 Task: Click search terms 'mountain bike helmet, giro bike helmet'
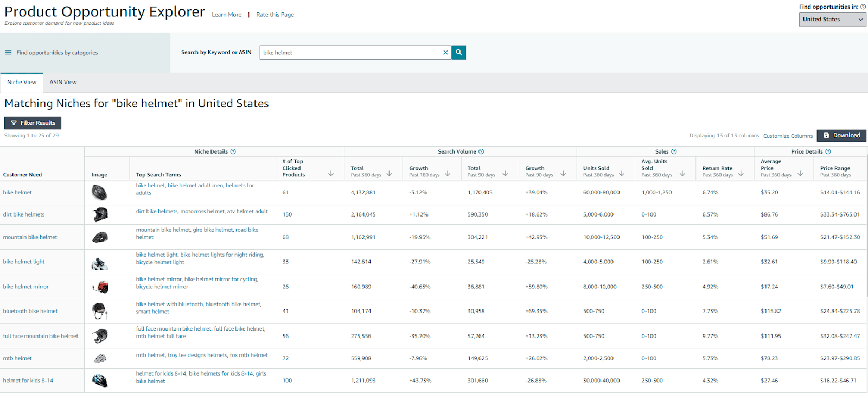(197, 233)
